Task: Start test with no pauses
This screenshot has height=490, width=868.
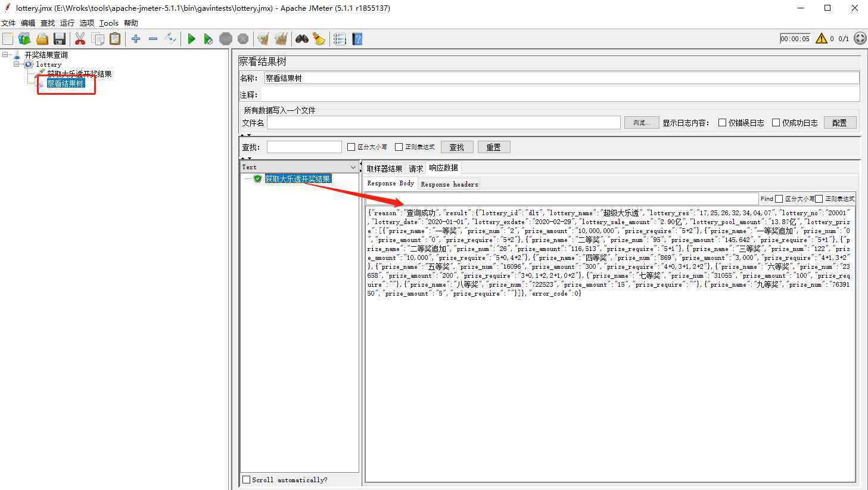Action: coord(208,39)
